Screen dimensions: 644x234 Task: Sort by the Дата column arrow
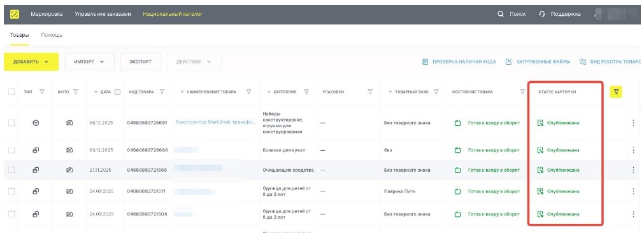[x=96, y=92]
